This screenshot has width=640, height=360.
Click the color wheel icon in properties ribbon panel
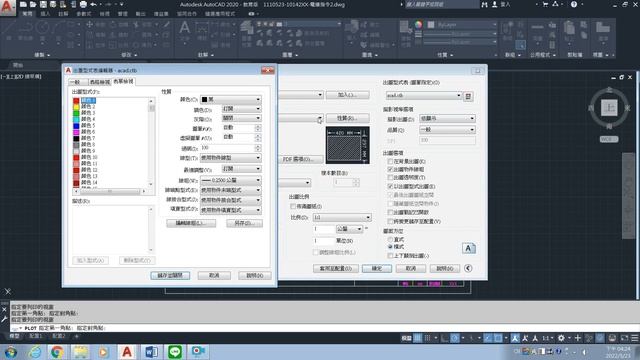coord(418,24)
